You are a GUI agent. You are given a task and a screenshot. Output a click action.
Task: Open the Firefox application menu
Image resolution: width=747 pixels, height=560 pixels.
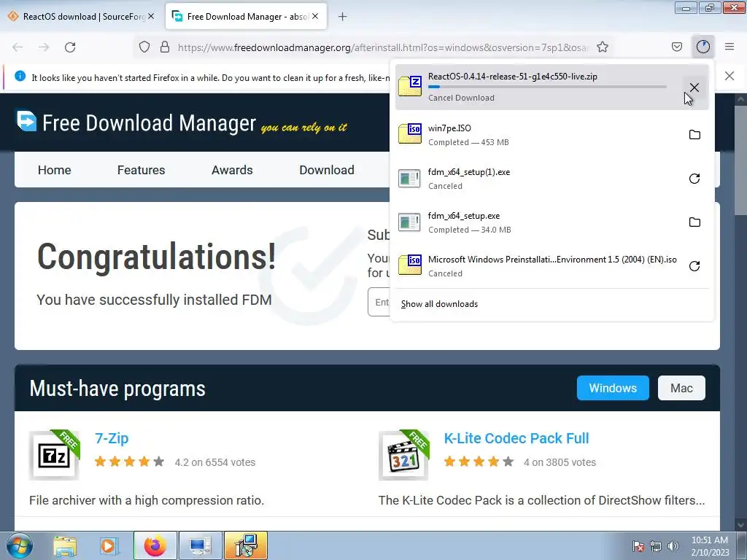point(729,47)
